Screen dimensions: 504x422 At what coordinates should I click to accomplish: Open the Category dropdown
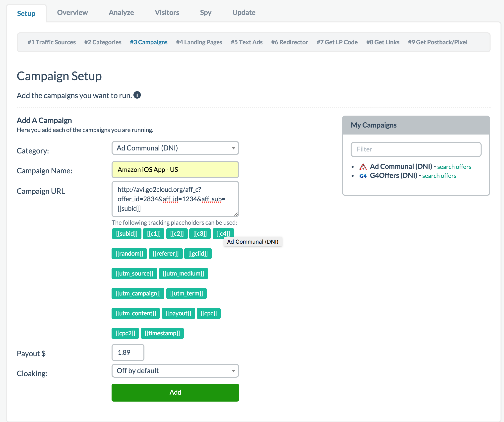coord(175,148)
